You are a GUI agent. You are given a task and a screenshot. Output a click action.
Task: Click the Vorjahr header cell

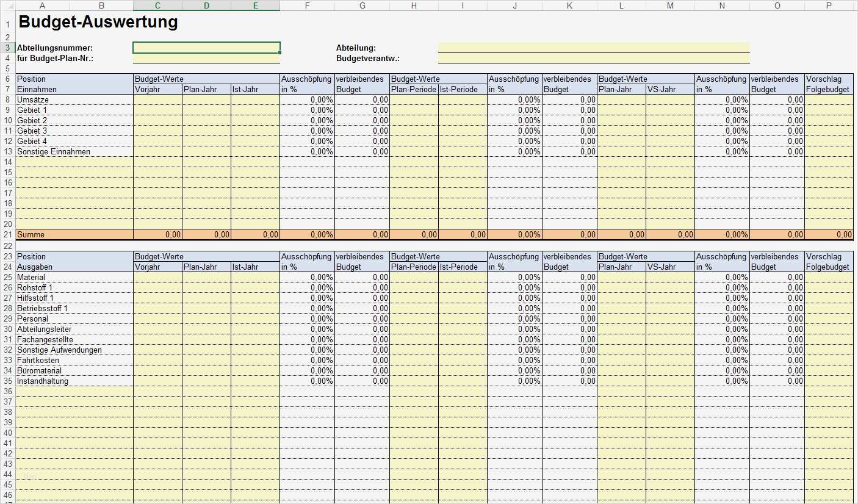coord(157,89)
